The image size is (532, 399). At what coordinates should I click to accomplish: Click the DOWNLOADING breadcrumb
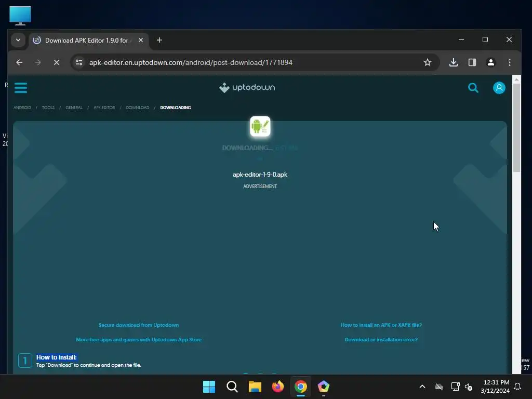click(176, 108)
